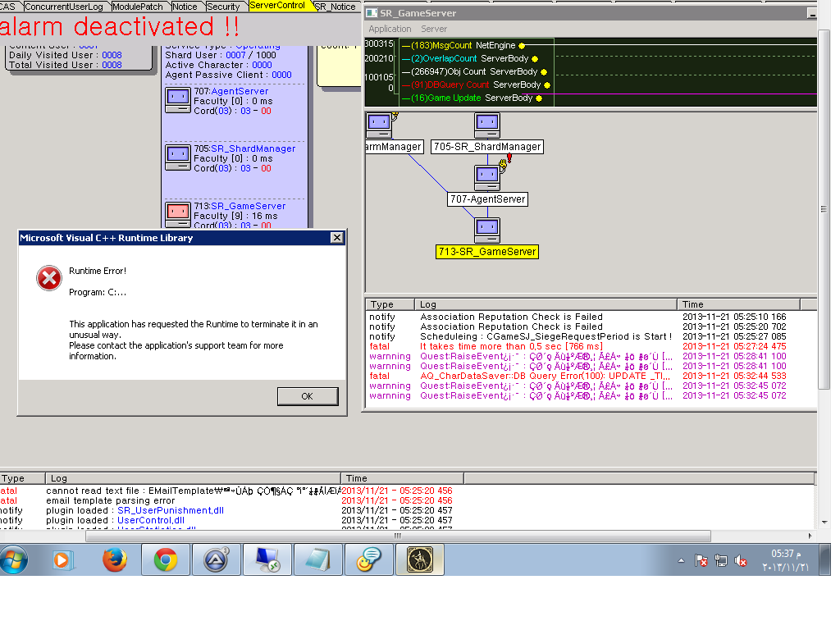
Task: Minimize the SR_GameServer window
Action: [812, 13]
